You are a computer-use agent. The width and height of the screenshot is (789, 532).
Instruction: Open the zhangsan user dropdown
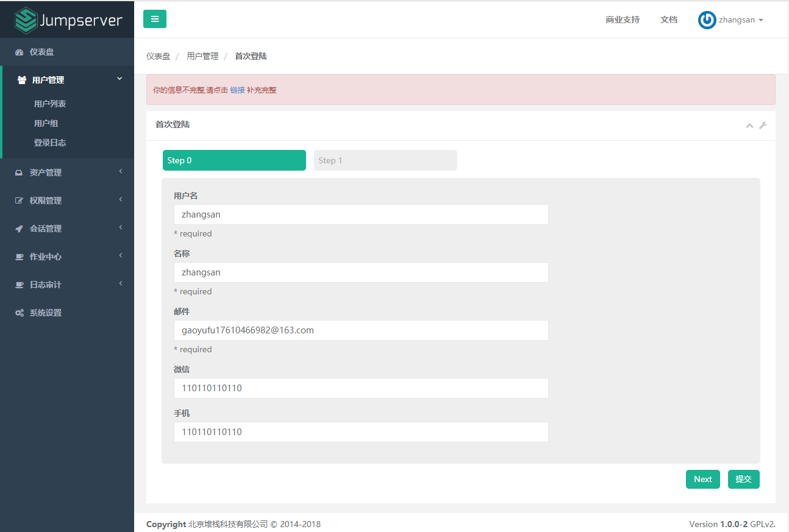(731, 20)
